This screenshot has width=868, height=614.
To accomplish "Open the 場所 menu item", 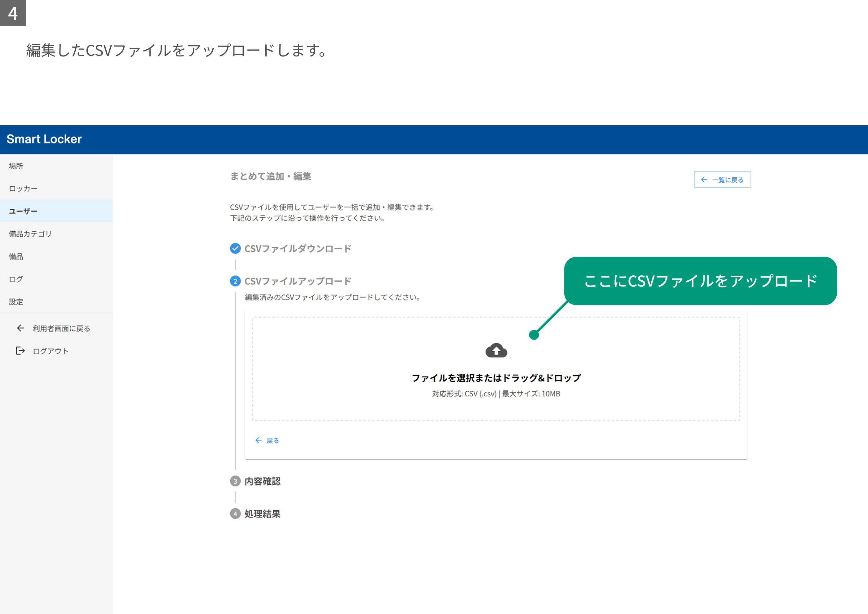I will click(x=56, y=166).
